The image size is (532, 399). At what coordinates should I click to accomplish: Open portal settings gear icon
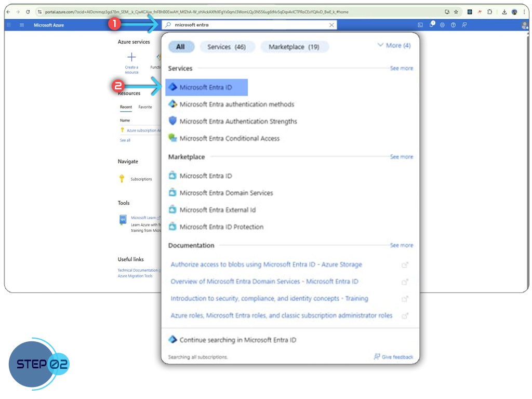pyautogui.click(x=442, y=25)
